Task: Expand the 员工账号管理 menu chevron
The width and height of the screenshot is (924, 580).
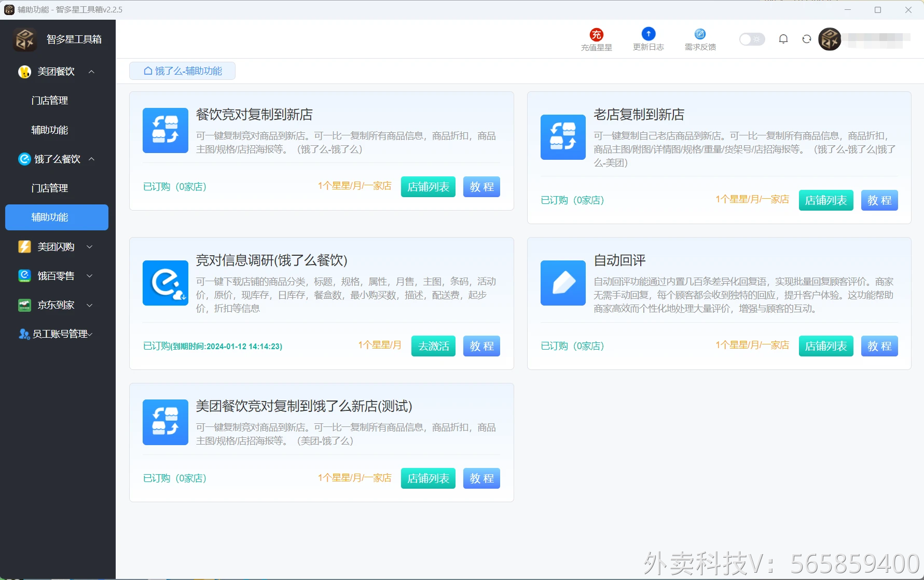Action: point(90,334)
